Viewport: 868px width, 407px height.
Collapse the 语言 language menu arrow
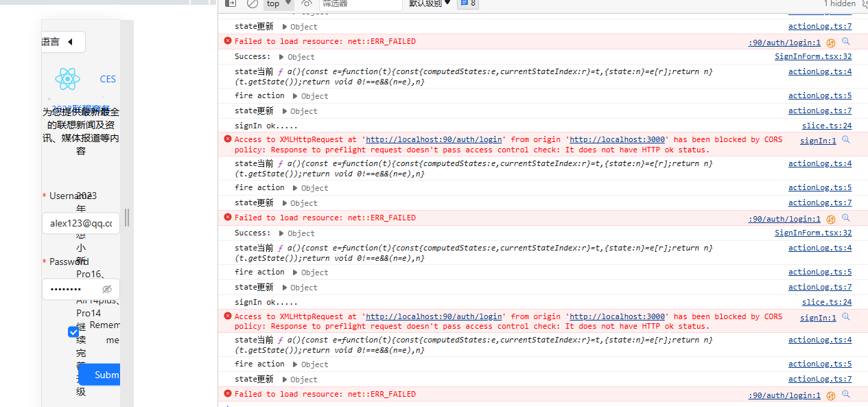(x=70, y=42)
